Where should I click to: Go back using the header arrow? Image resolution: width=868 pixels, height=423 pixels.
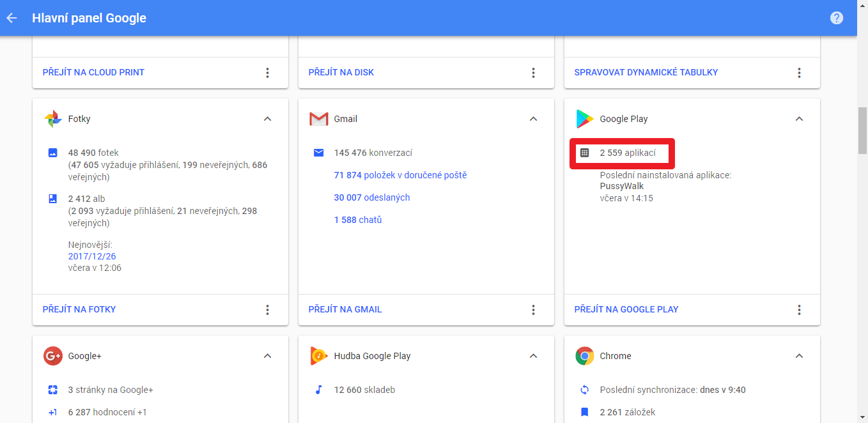12,18
